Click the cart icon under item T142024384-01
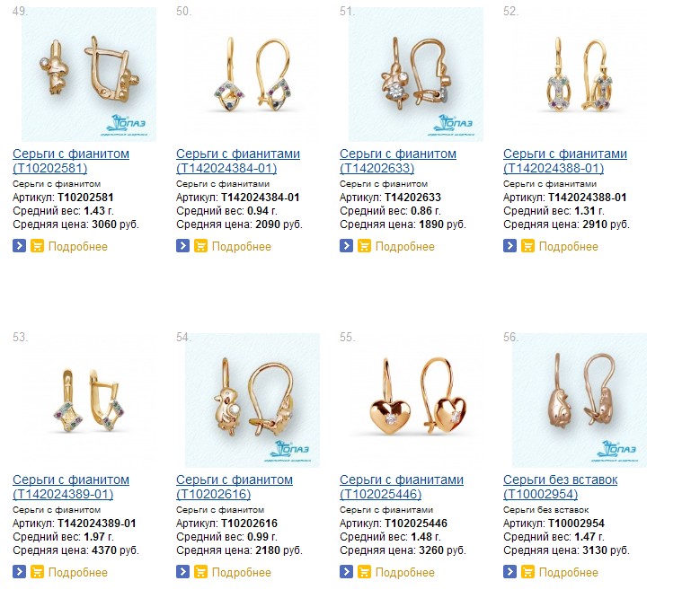The width and height of the screenshot is (691, 616). pyautogui.click(x=200, y=246)
